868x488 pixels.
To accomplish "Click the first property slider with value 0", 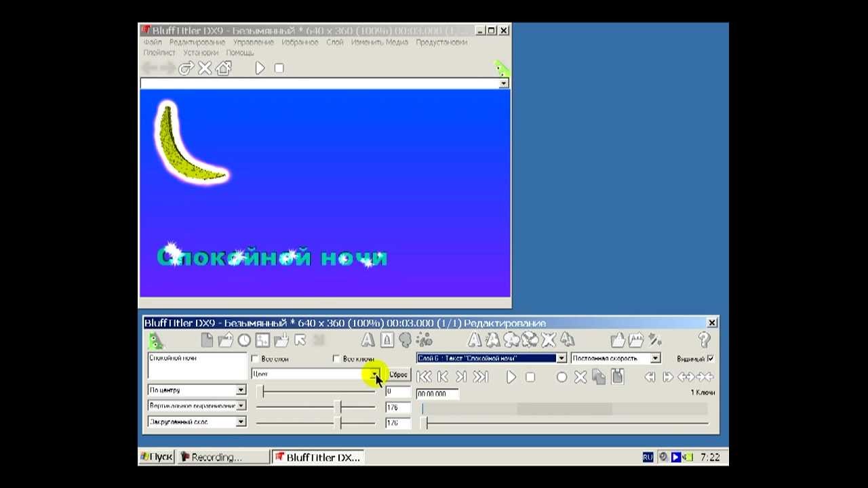I will pyautogui.click(x=315, y=392).
